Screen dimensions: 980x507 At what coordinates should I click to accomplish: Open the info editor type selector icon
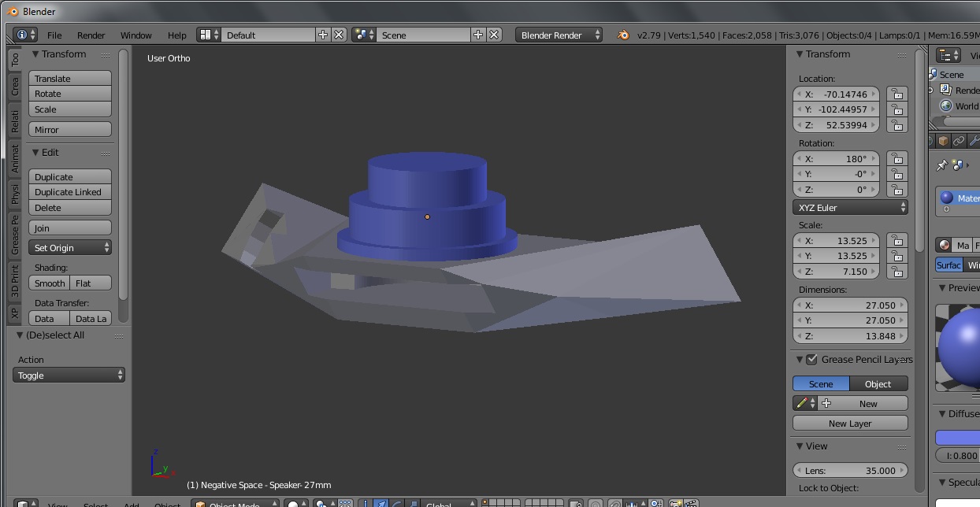pos(25,35)
